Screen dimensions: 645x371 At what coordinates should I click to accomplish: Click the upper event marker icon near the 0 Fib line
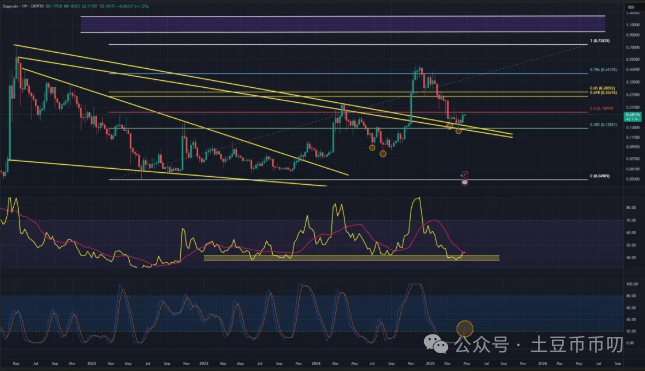coord(464,174)
